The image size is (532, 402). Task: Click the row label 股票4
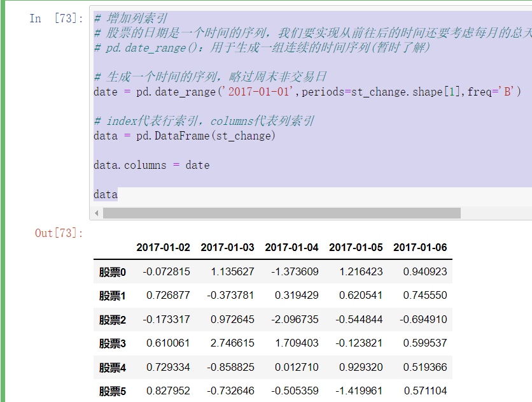112,368
